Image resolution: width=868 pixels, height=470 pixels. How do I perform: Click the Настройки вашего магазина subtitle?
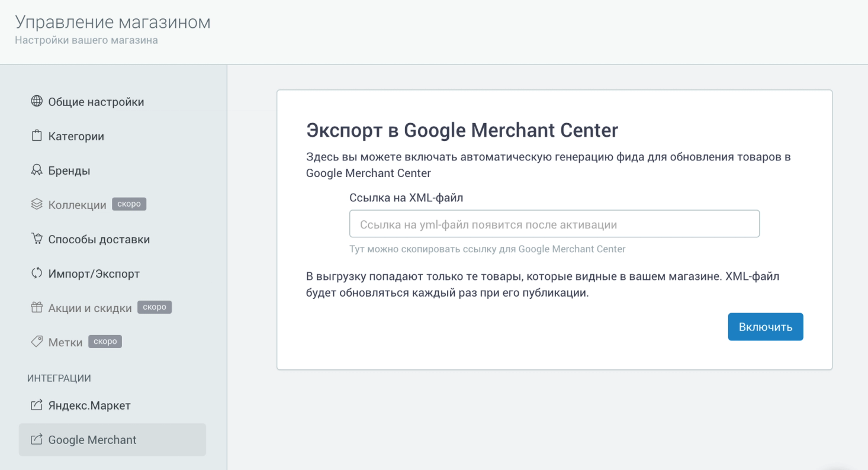[x=86, y=41]
